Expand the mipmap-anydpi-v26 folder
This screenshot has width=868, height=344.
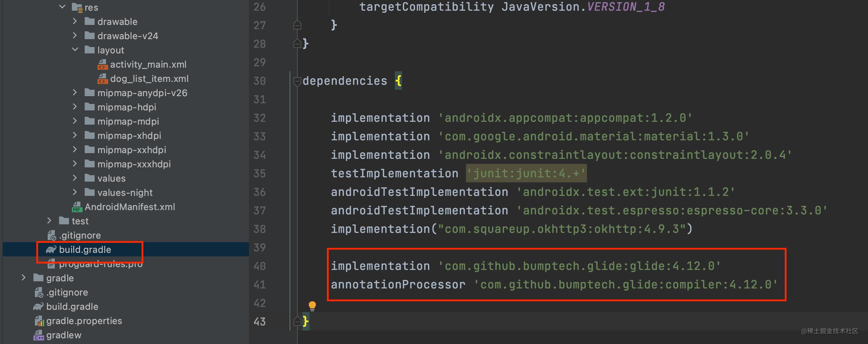coord(75,92)
